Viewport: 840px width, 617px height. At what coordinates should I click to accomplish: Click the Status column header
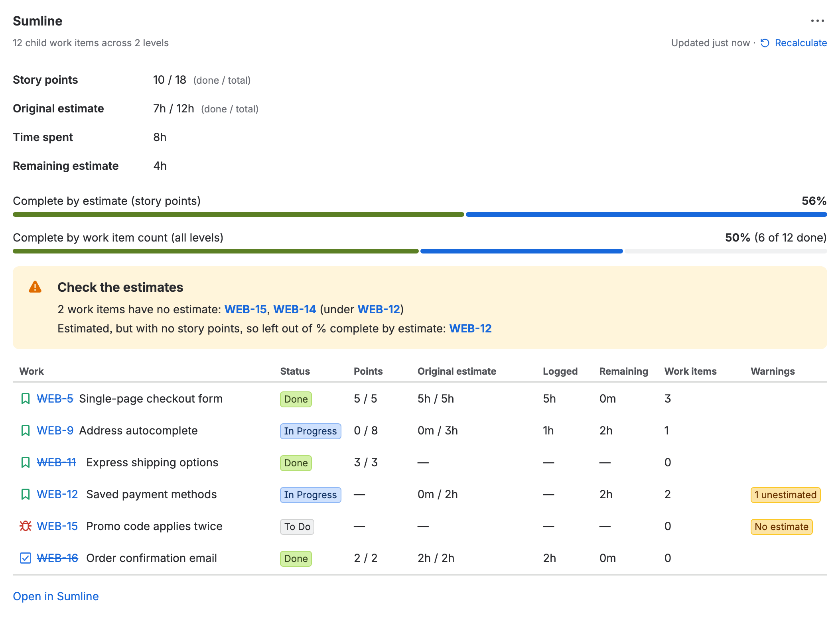click(295, 371)
